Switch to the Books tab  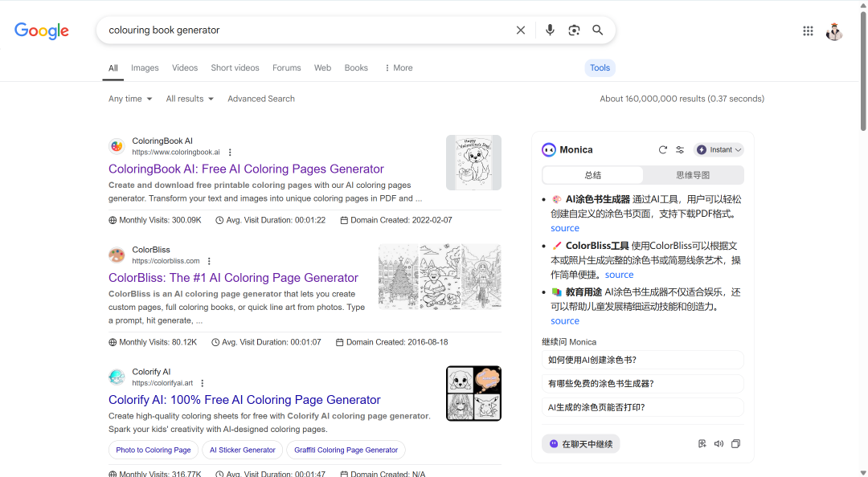pos(356,68)
